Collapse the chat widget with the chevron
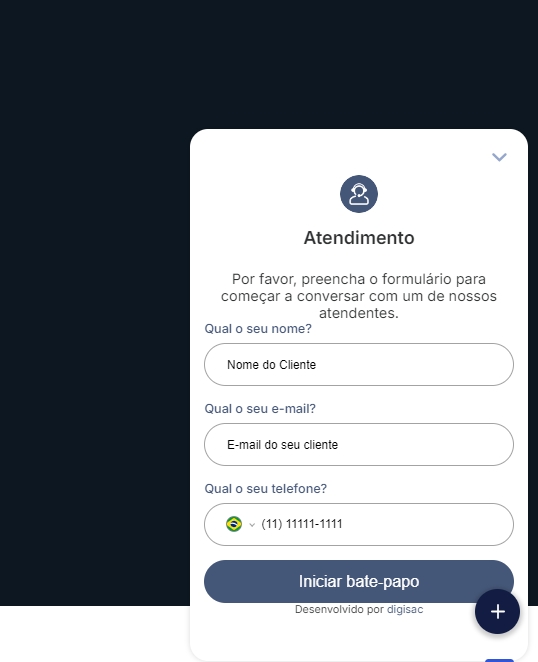 click(x=499, y=157)
